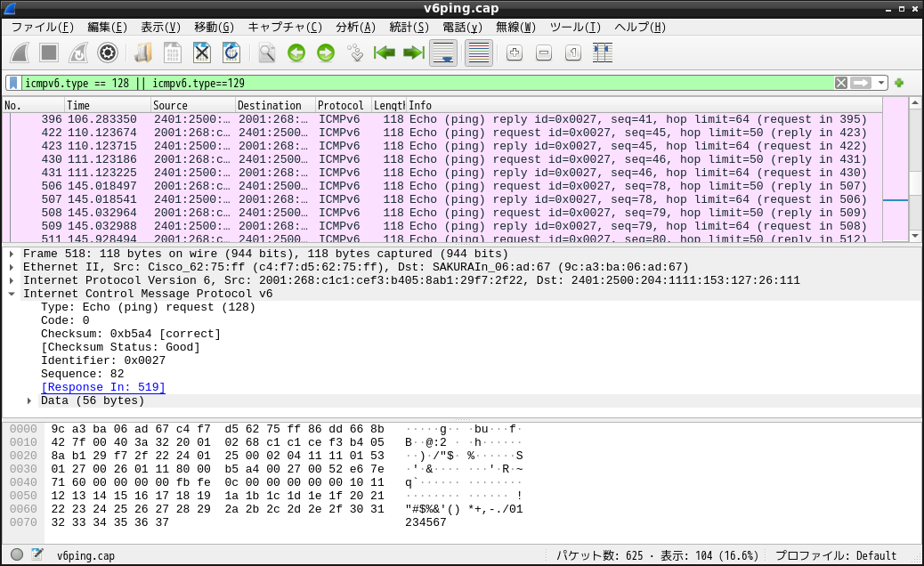Viewport: 924px width, 566px height.
Task: Sort by the Protocol column header
Action: point(344,105)
